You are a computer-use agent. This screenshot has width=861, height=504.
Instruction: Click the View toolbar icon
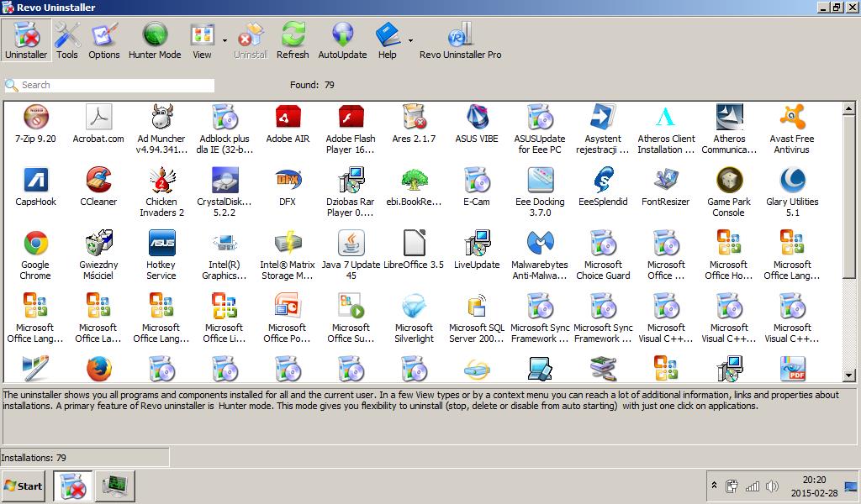click(x=202, y=40)
